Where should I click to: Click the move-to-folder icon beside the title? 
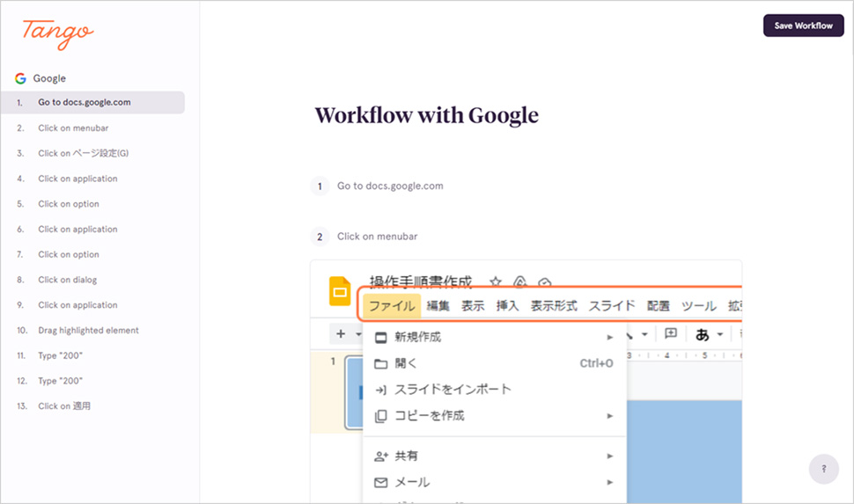pos(519,282)
